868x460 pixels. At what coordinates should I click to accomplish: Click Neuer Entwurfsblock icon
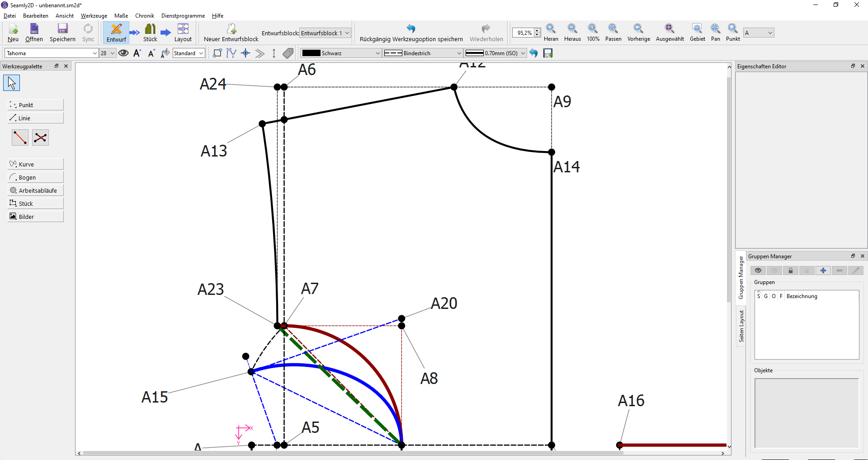[231, 29]
